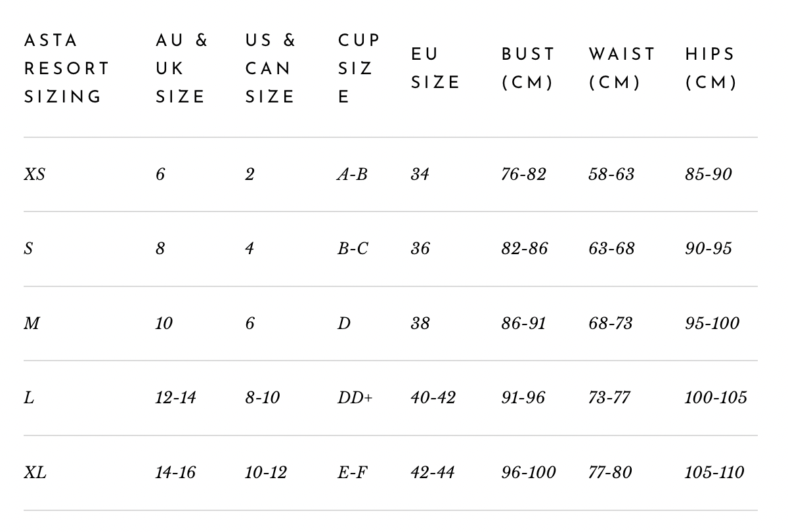Click the AU & UK Size header
This screenshot has height=532, width=788.
[x=181, y=68]
